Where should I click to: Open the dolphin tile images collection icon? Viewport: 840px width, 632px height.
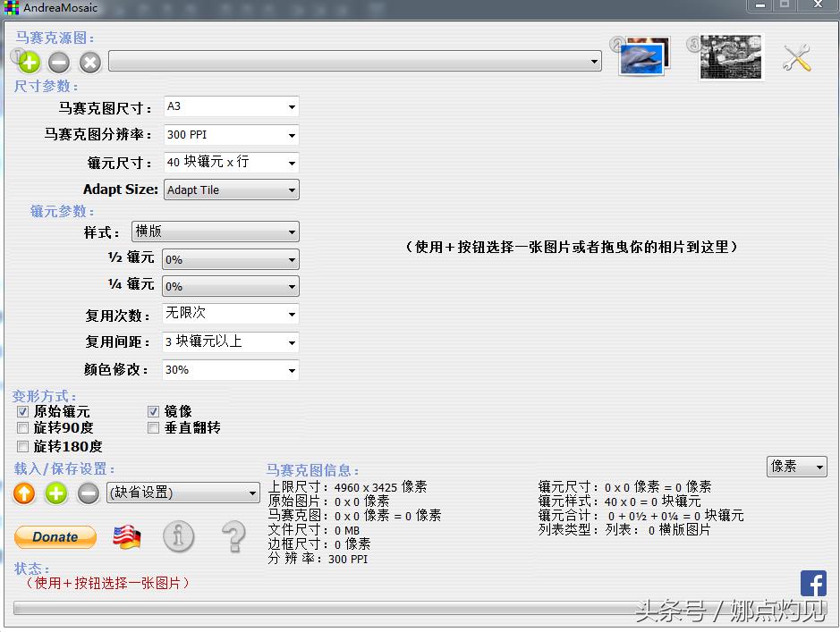645,56
